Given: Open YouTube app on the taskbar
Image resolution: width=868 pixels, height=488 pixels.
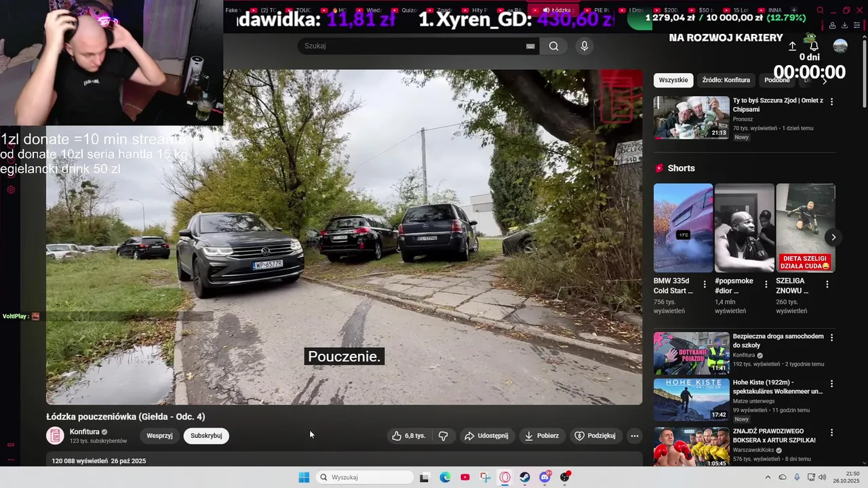Looking at the screenshot, I should 465,477.
